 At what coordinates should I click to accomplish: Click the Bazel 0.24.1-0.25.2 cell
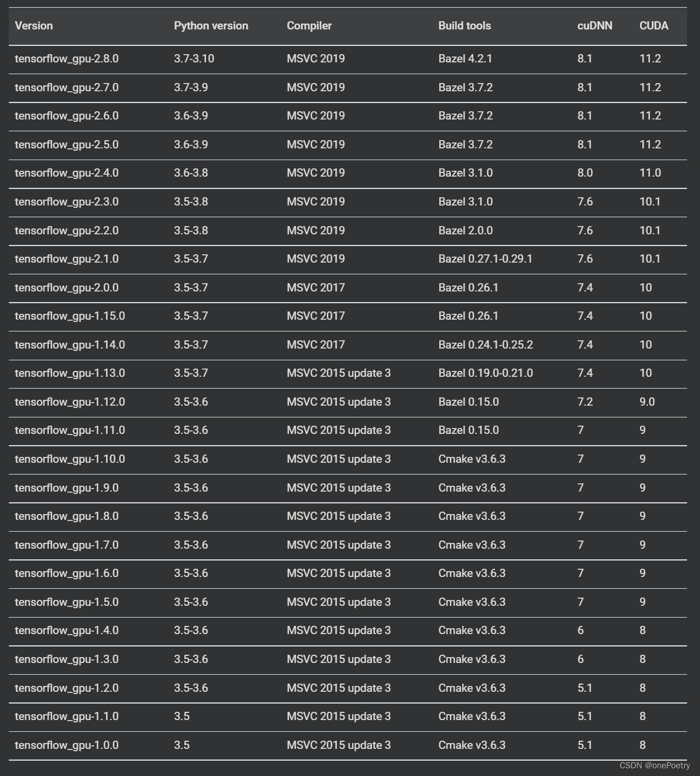click(x=486, y=345)
